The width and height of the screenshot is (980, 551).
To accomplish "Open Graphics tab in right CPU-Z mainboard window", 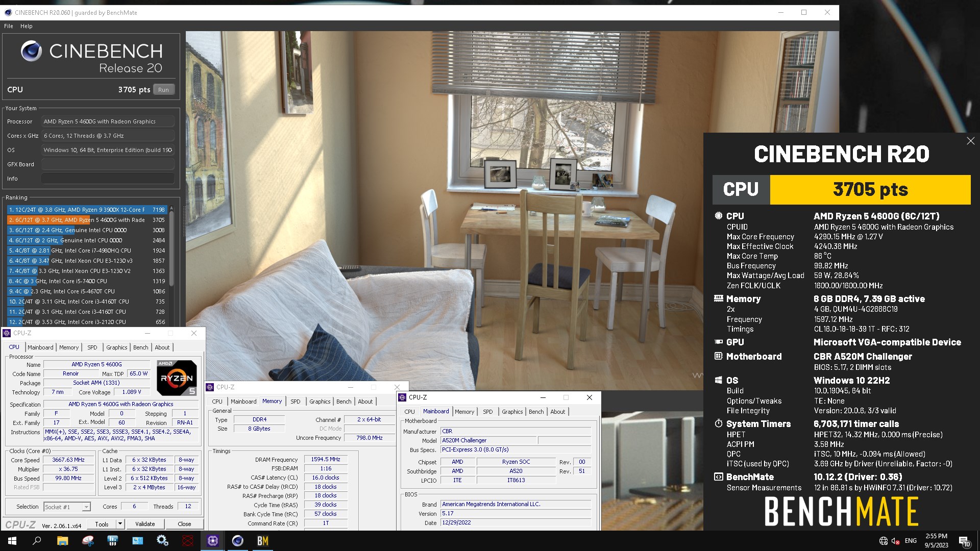I will (512, 412).
